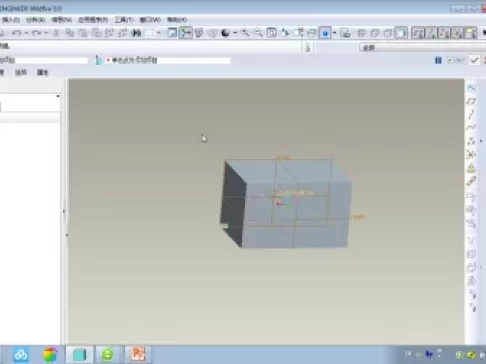Open the 工具(T) menu
Viewport: 486px width, 364px height.
124,20
